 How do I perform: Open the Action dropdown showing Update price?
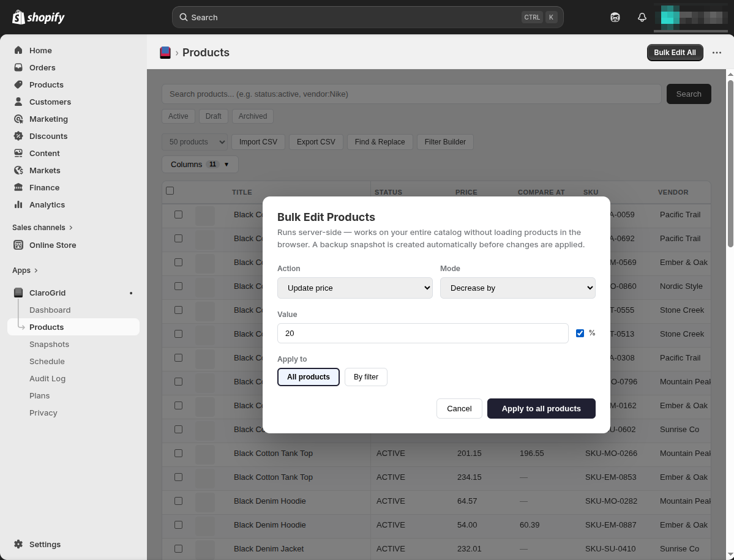point(354,288)
